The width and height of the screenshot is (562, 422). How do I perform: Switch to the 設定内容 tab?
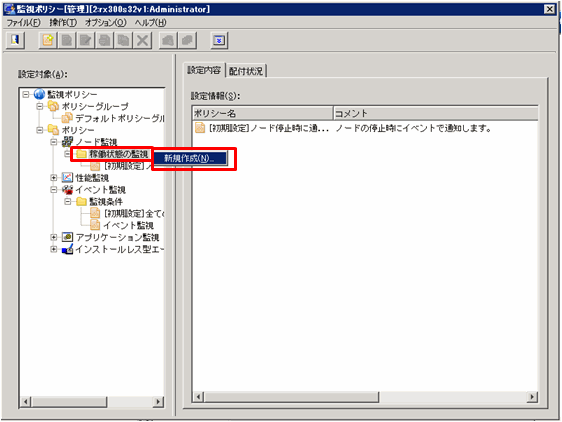(204, 70)
